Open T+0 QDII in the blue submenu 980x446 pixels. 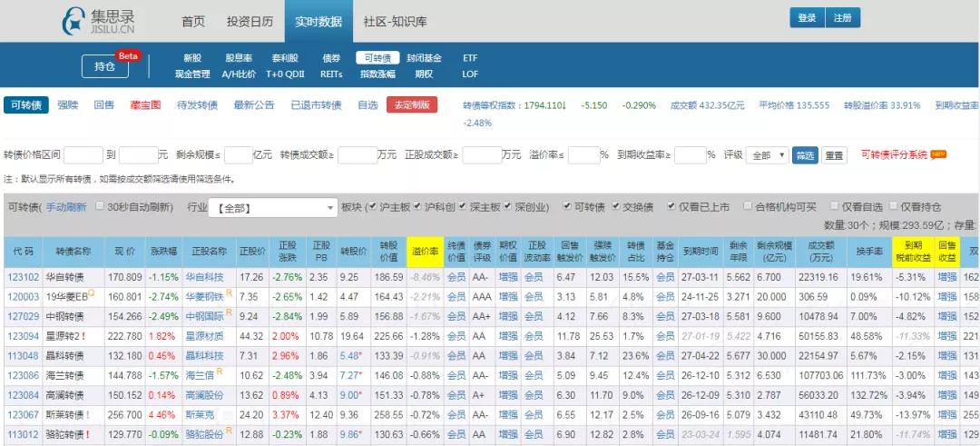tap(285, 74)
